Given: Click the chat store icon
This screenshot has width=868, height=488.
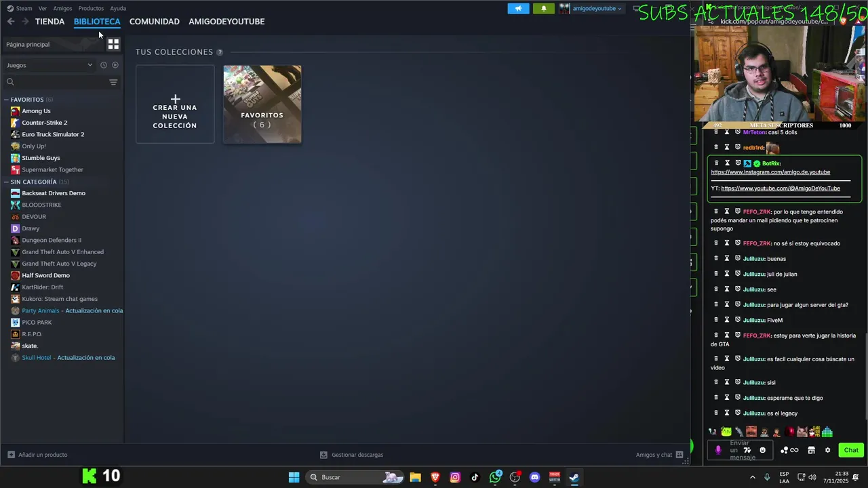Looking at the screenshot, I should pos(811,450).
